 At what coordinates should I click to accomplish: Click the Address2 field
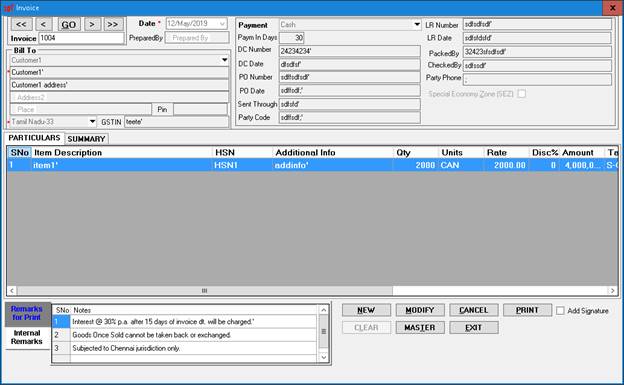click(119, 97)
